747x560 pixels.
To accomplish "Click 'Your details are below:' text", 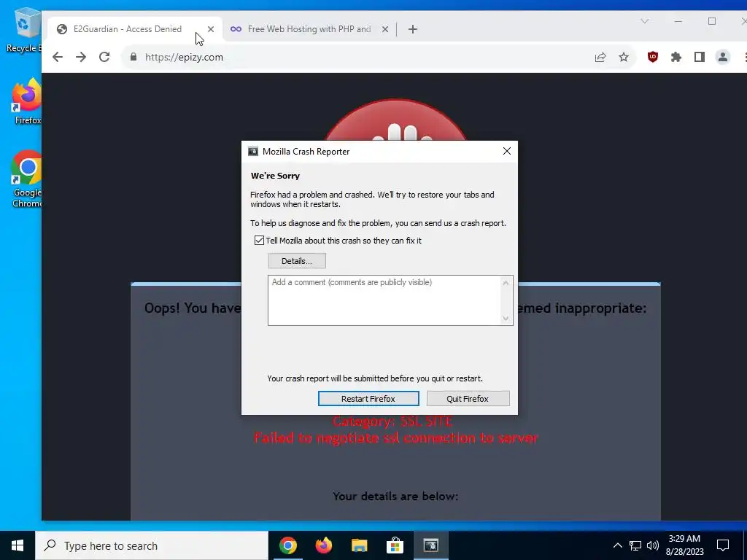I will point(395,496).
